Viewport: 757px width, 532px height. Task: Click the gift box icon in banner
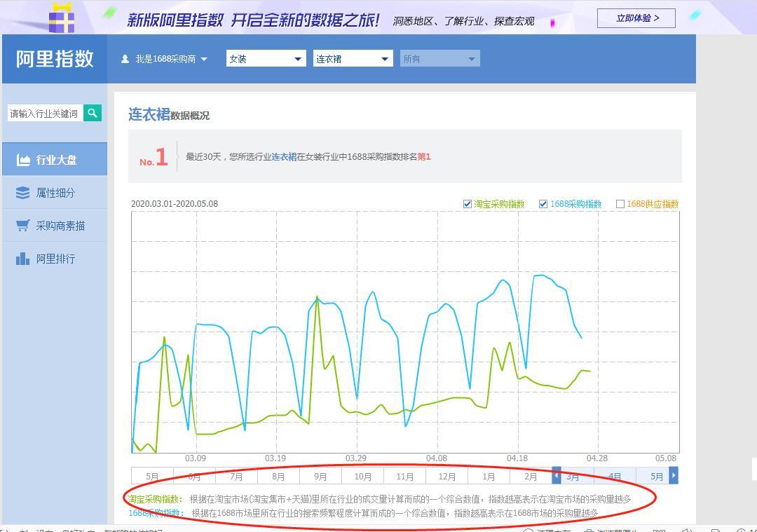(x=62, y=18)
